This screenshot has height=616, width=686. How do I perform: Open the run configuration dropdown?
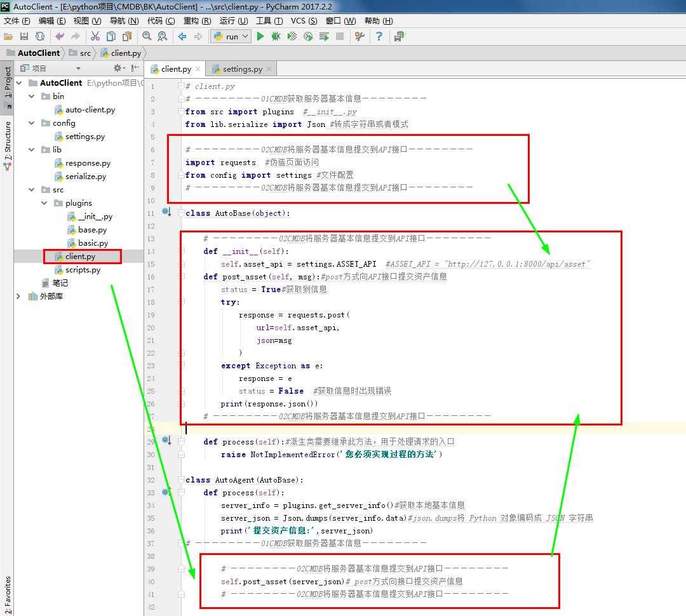click(x=231, y=37)
